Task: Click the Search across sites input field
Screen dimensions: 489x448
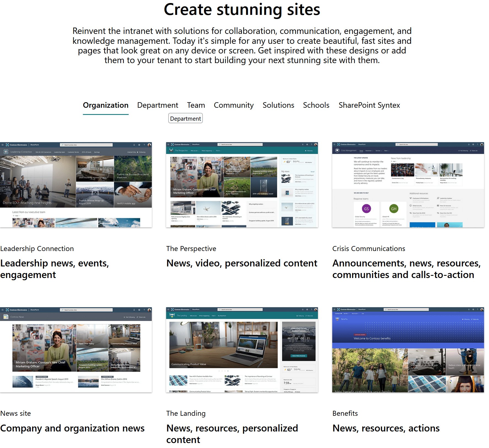Action: pyautogui.click(x=87, y=145)
